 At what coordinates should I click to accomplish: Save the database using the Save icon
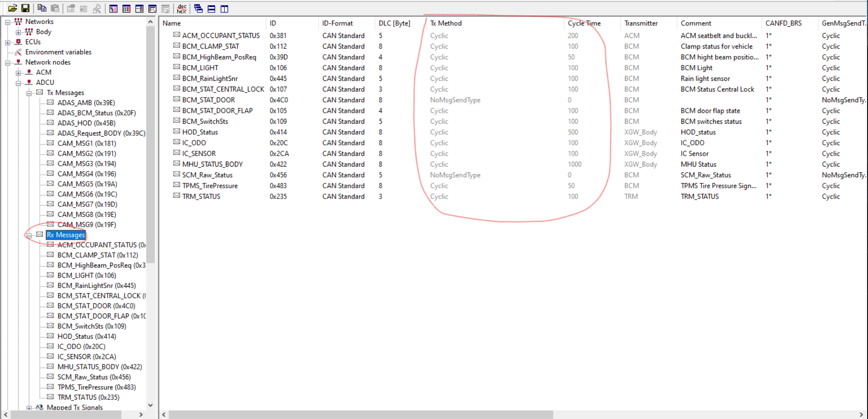pos(26,8)
